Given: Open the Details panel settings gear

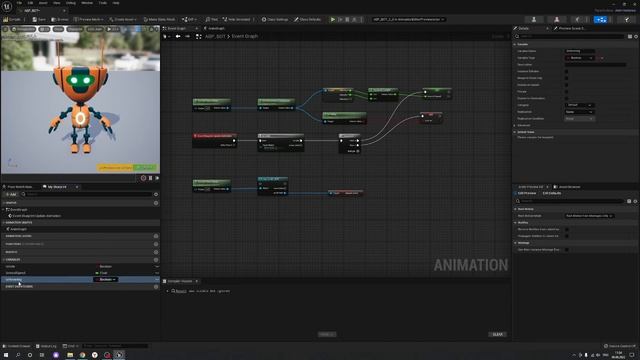Looking at the screenshot, I should click(x=636, y=36).
